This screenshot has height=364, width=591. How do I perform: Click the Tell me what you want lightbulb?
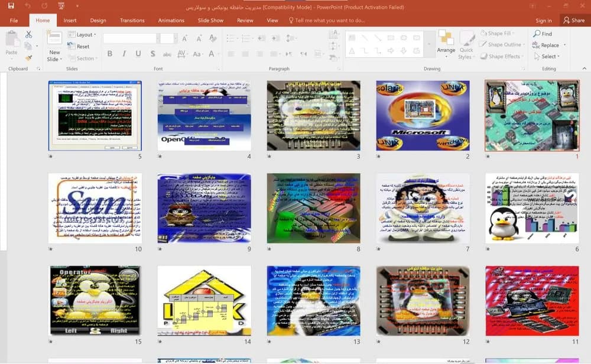tap(291, 20)
